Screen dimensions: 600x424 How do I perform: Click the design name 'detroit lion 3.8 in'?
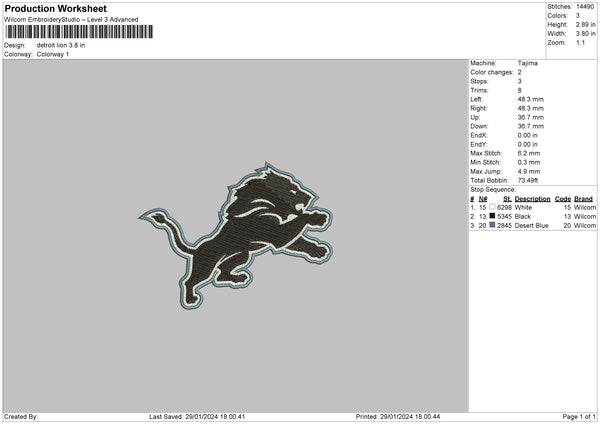61,45
